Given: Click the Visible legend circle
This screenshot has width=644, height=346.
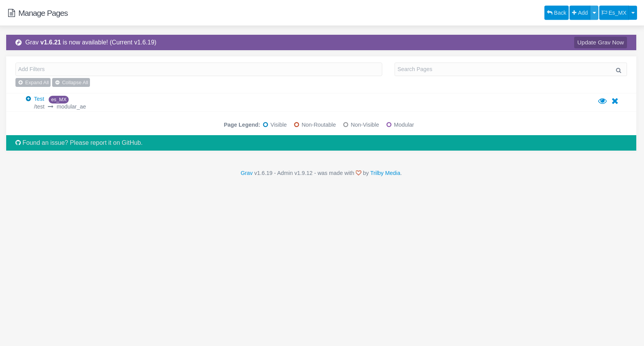Looking at the screenshot, I should 266,125.
